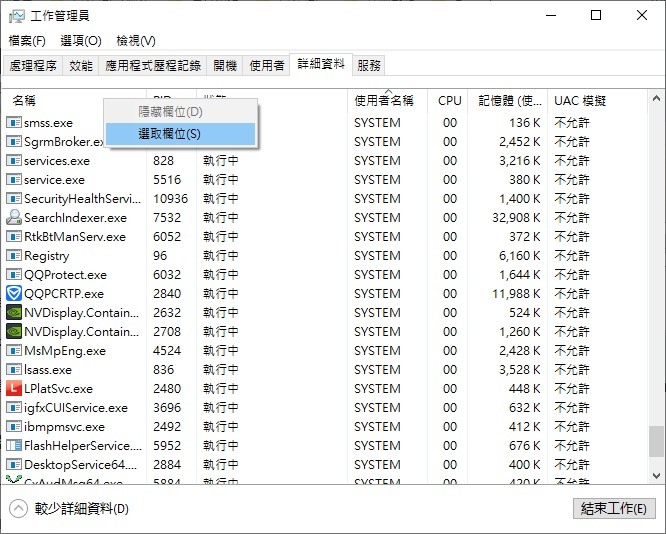
Task: Click the 執行中 status in the MsMpEng.exe row
Action: click(220, 350)
